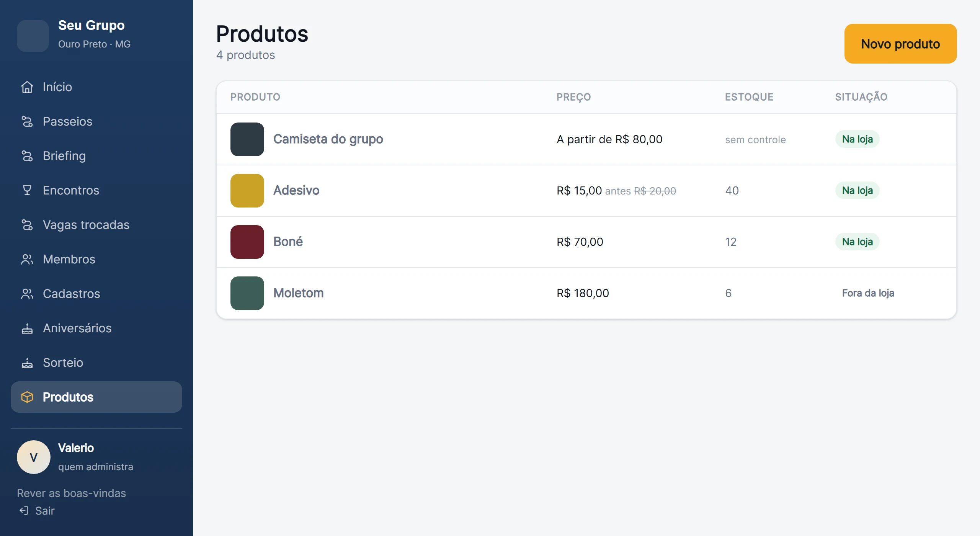Click the Moletom product name

pyautogui.click(x=298, y=293)
